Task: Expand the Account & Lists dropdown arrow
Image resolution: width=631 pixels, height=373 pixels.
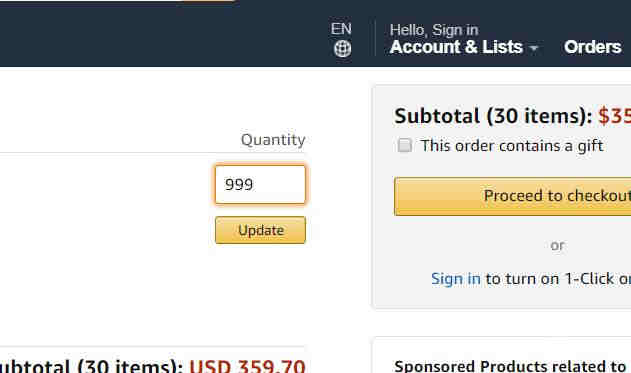Action: (534, 48)
